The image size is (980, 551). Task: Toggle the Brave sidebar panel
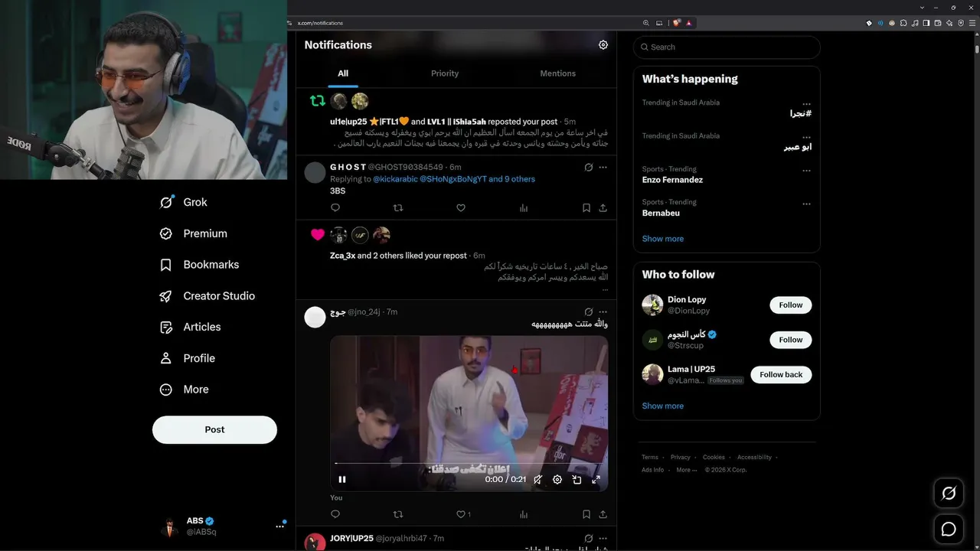coord(926,23)
